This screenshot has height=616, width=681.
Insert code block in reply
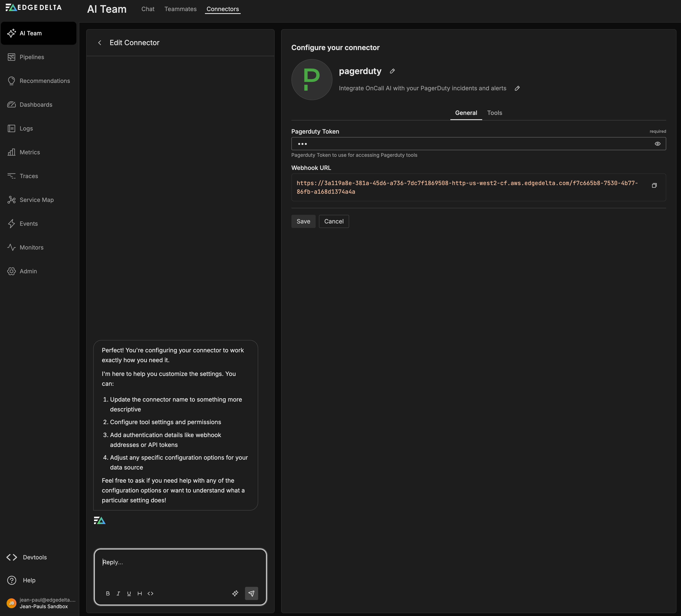click(x=150, y=593)
